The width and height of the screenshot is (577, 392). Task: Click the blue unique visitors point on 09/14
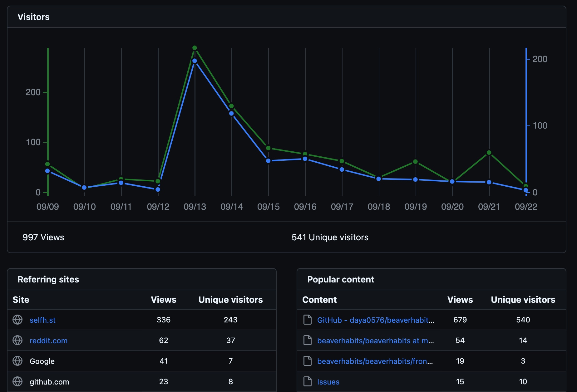[231, 114]
